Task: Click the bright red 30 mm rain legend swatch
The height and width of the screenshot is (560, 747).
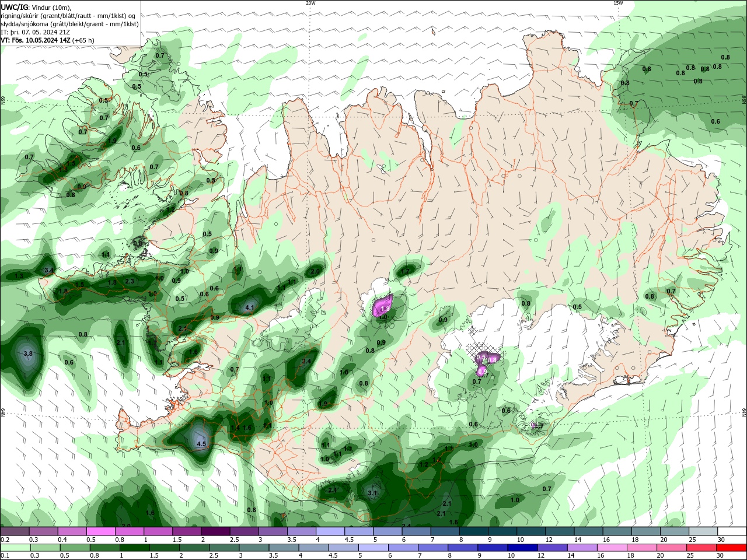Action: 732,548
